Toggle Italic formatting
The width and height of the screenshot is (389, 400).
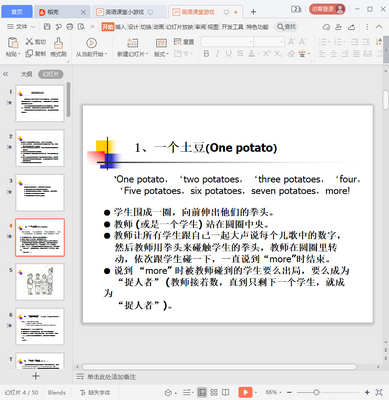[x=218, y=53]
